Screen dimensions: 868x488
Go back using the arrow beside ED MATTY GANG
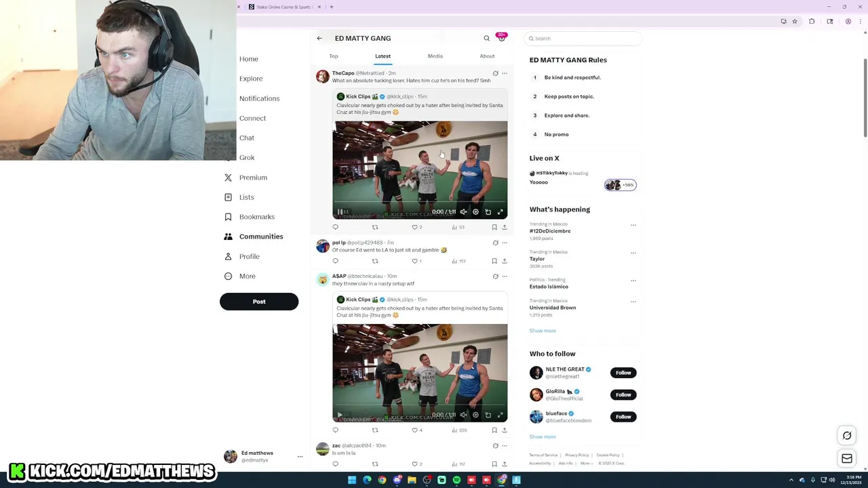click(x=319, y=39)
